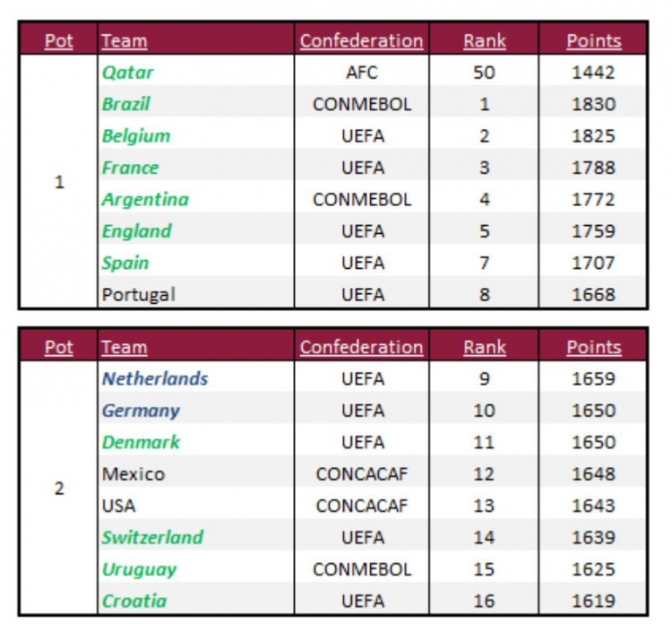The width and height of the screenshot is (672, 624).
Task: Select Brazil's points value 1830
Action: tap(593, 104)
